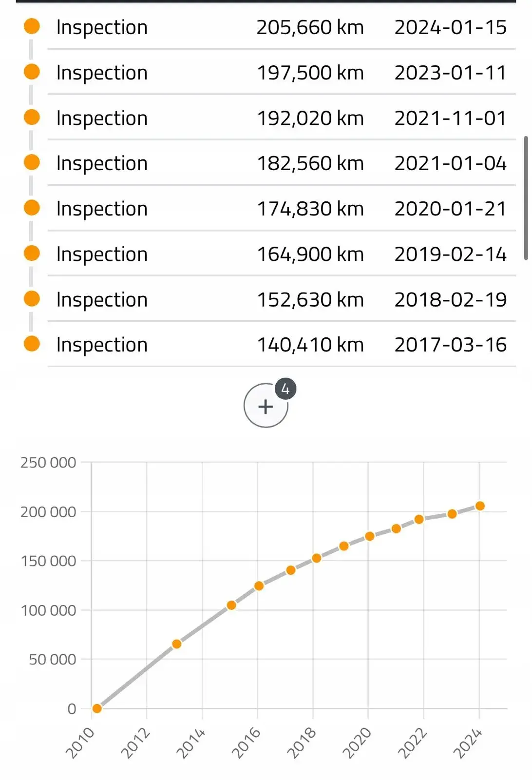Click the chart point at 2016
Image resolution: width=532 pixels, height=780 pixels.
click(259, 585)
